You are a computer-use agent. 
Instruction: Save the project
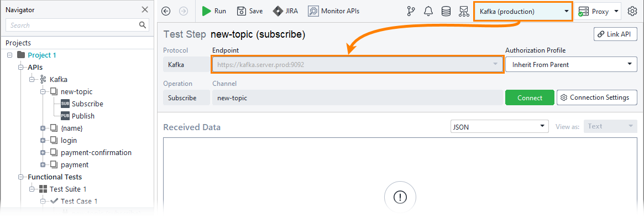(250, 11)
